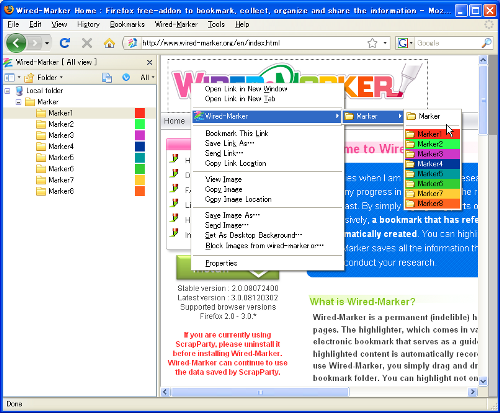Screen dimensions: 500x413
Task: Click the Wired-Marker sidebar title icon
Action: pyautogui.click(x=8, y=62)
